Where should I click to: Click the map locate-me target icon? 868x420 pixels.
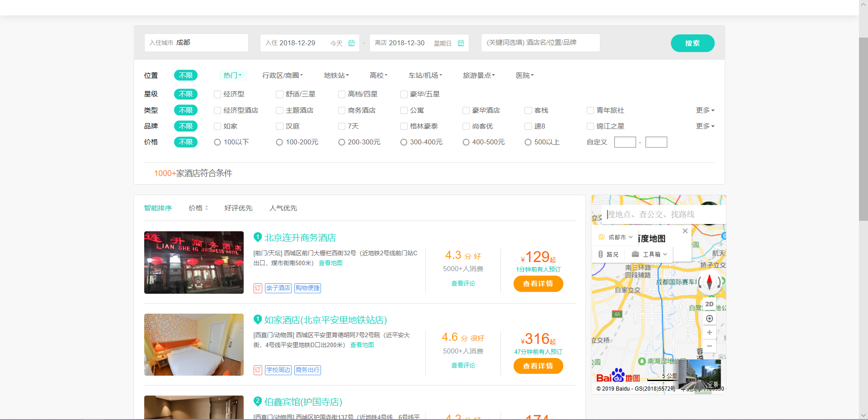pyautogui.click(x=709, y=319)
